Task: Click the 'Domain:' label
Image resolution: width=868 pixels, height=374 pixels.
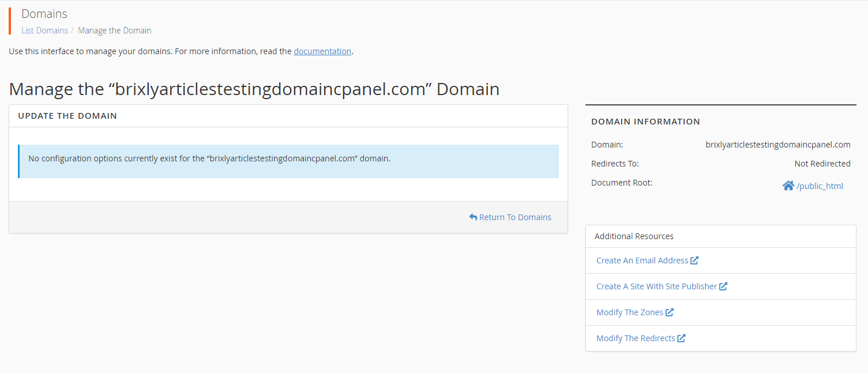Action: tap(607, 145)
